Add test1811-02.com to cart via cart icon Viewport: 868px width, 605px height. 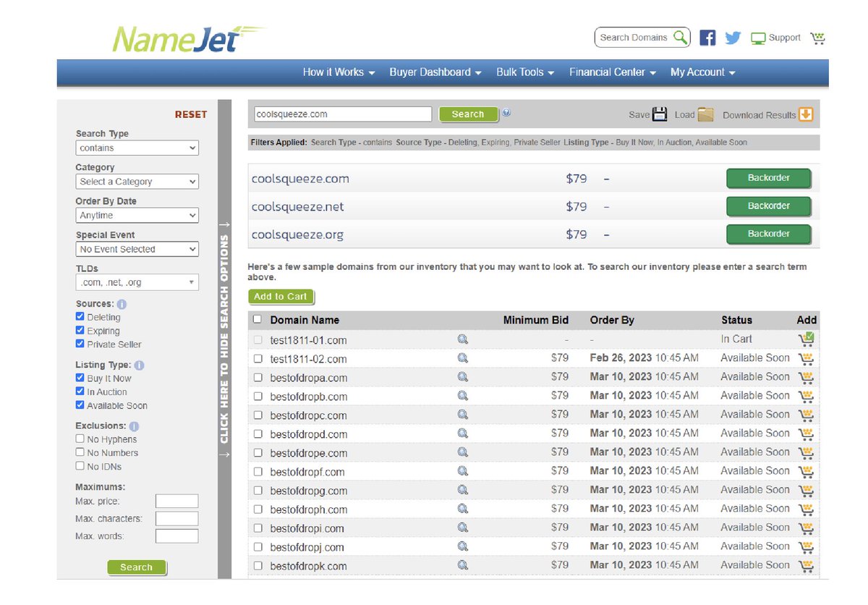click(x=806, y=358)
